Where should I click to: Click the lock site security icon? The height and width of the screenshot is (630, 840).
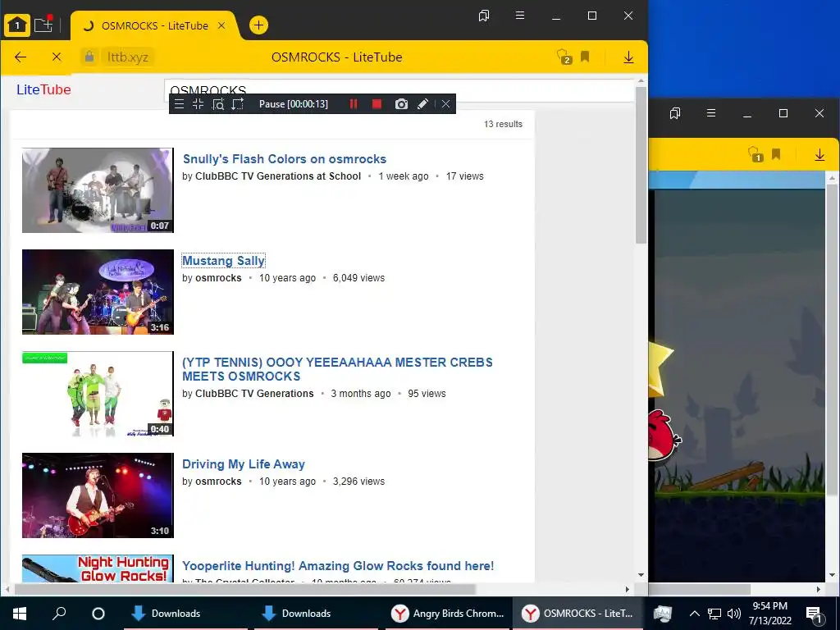[x=89, y=57]
